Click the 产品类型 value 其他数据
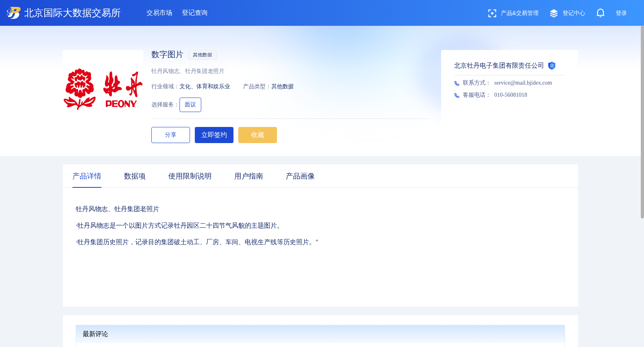The height and width of the screenshot is (347, 644). pos(283,87)
